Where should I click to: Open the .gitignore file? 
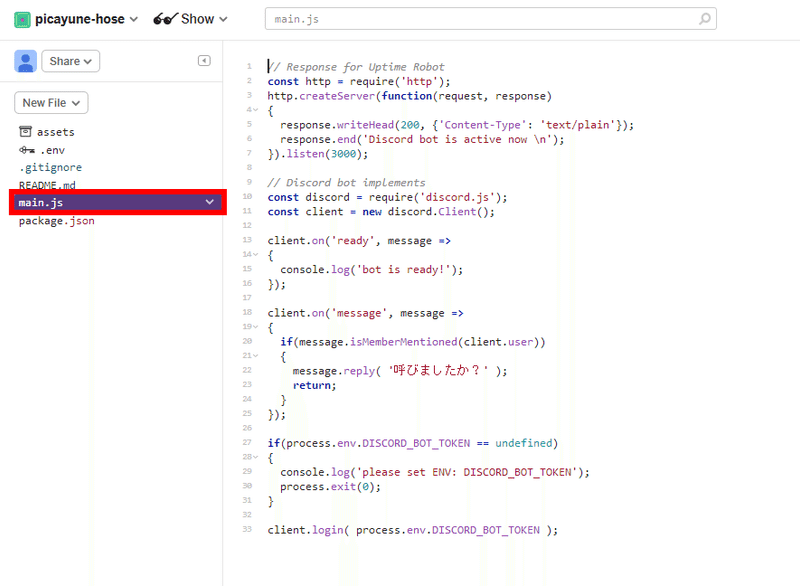click(51, 167)
